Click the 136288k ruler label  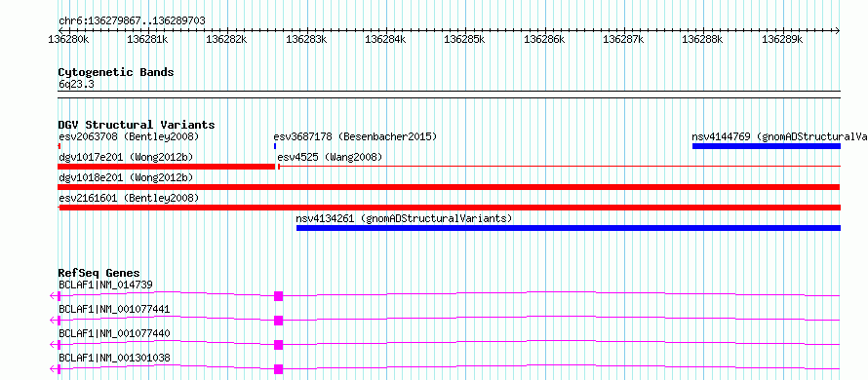coord(702,39)
